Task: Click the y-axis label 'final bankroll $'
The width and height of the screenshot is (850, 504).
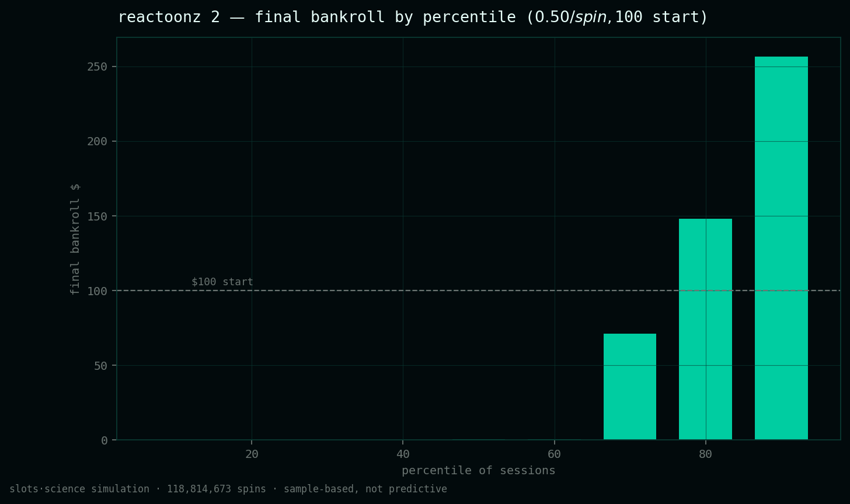Action: click(75, 239)
